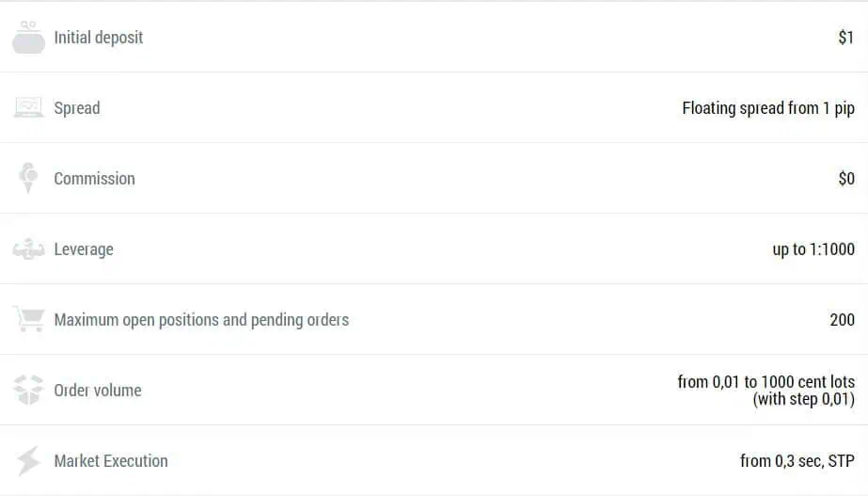
Task: Click the from 0,3 sec, STP value
Action: click(797, 460)
